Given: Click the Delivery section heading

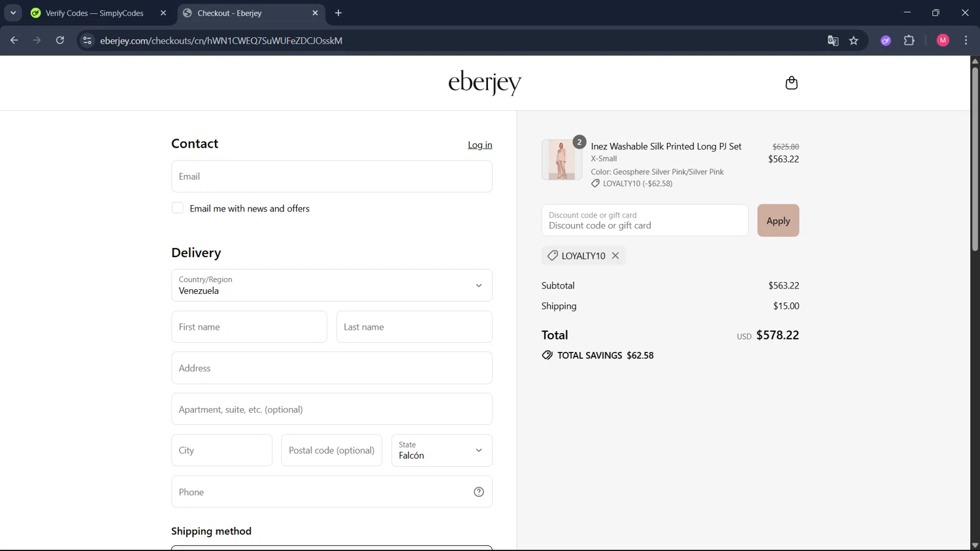Looking at the screenshot, I should pos(196,253).
